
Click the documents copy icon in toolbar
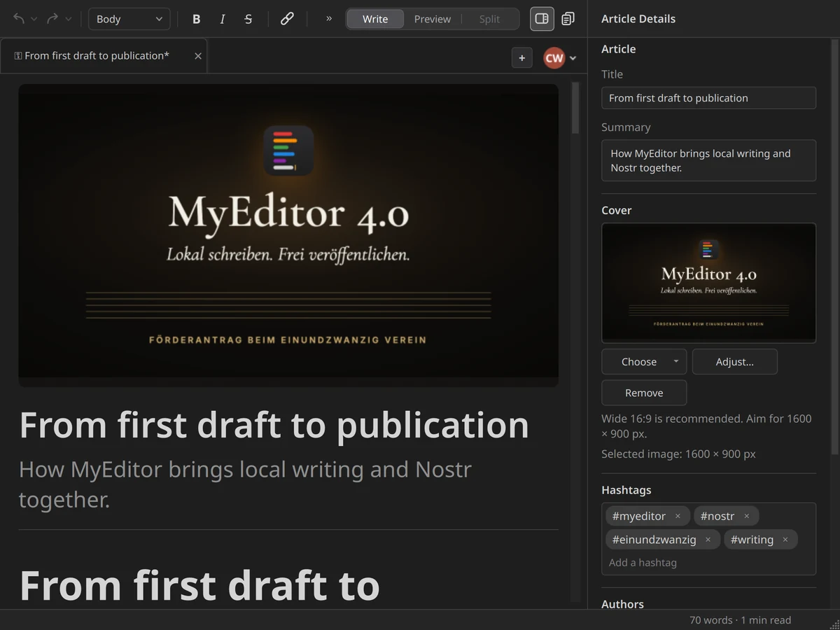coord(568,19)
